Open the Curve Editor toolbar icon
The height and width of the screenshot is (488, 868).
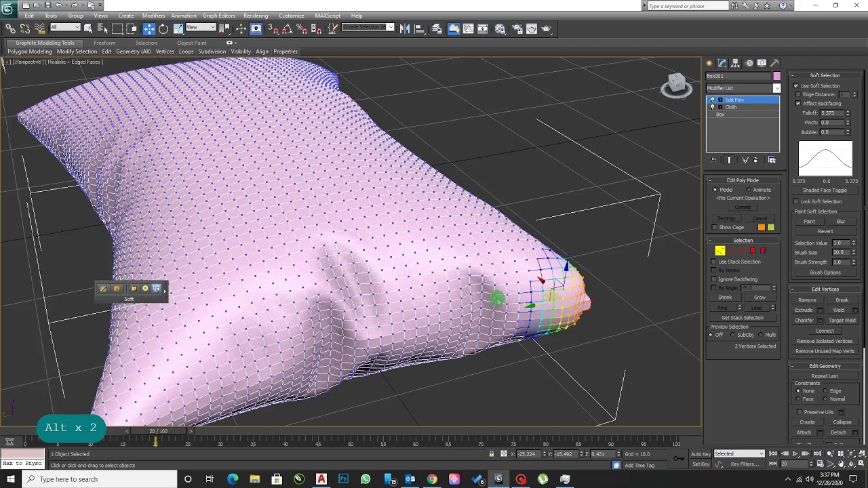pyautogui.click(x=467, y=28)
